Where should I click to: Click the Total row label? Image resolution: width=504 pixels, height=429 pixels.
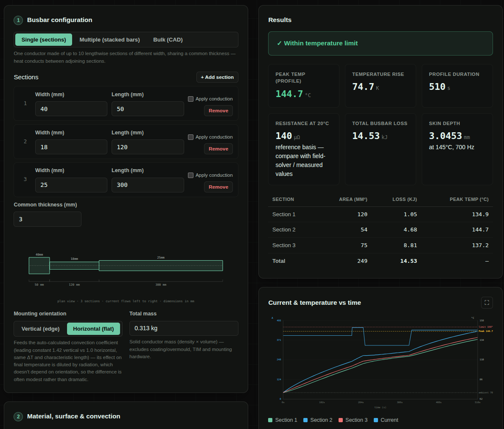pos(278,261)
